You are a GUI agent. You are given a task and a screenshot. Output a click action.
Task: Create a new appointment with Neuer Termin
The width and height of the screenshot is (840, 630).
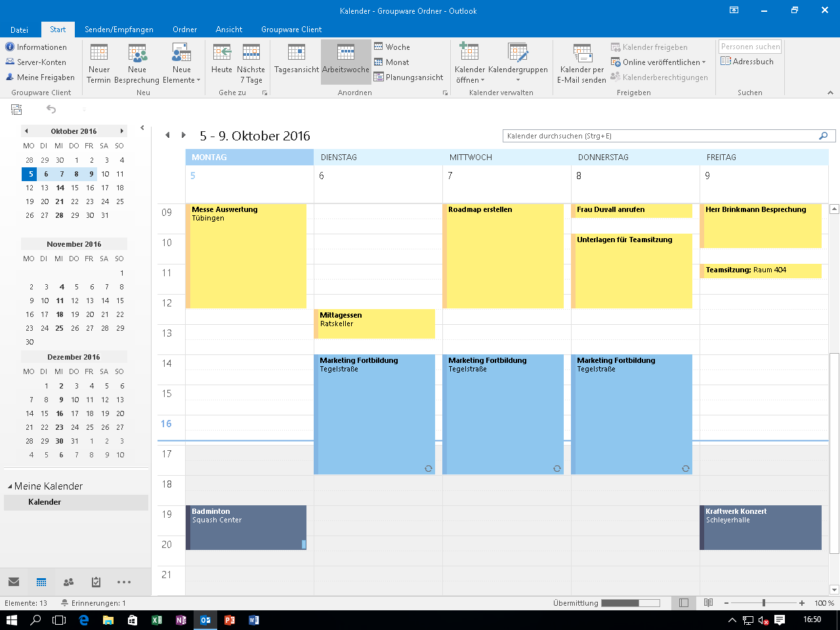point(99,63)
